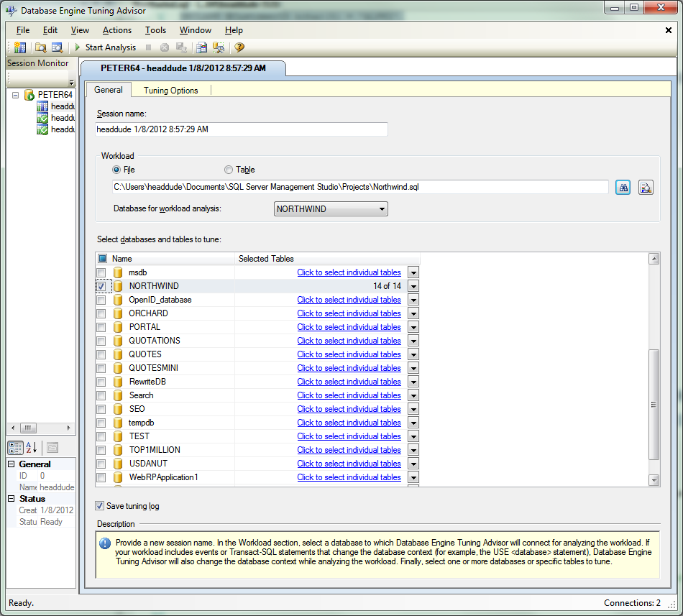Select the Table workload radio button

[x=228, y=170]
